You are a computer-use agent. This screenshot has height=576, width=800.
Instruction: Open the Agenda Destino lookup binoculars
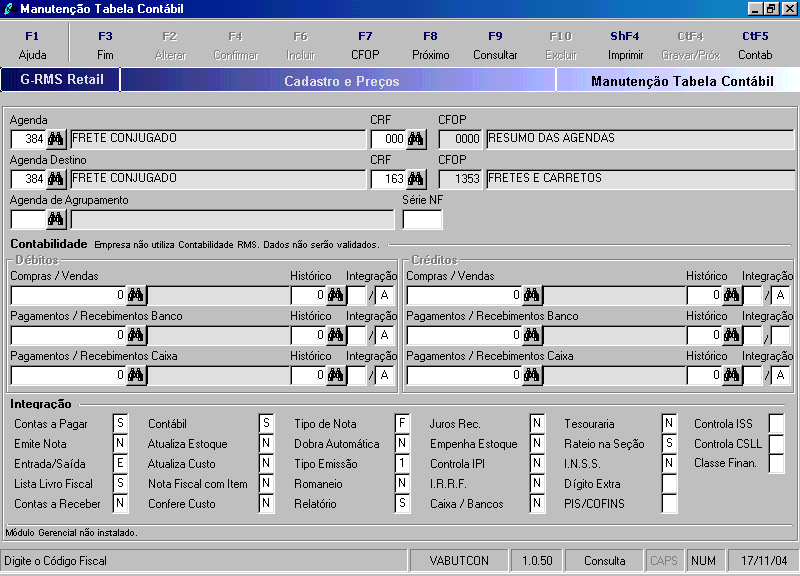pyautogui.click(x=56, y=179)
